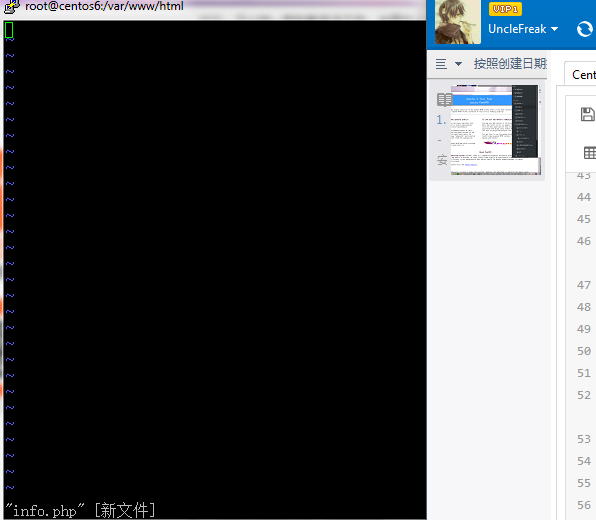Click the VIP1 badge
596x520 pixels.
point(505,9)
